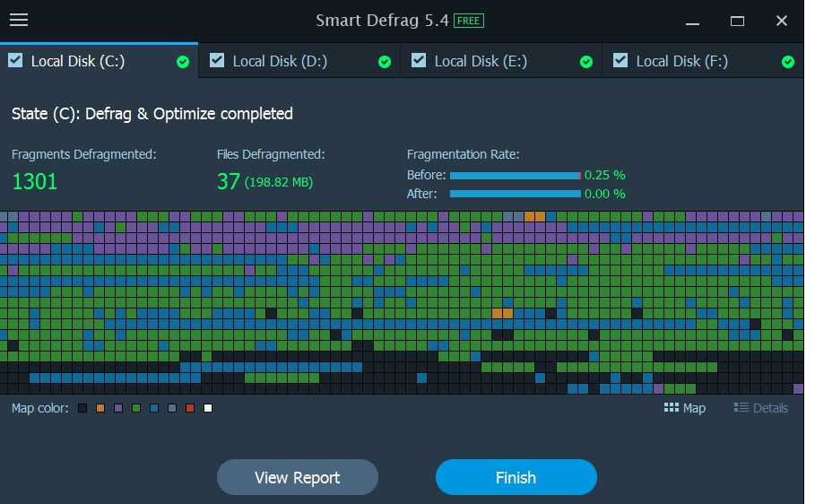Click the Finish button
Viewport: 815px width, 504px height.
click(x=516, y=477)
